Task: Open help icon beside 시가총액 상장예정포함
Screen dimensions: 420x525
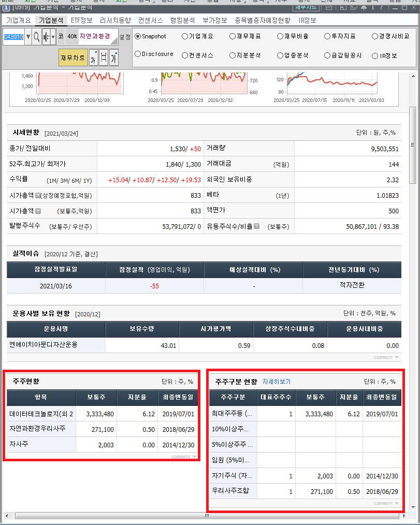Action: [x=38, y=195]
